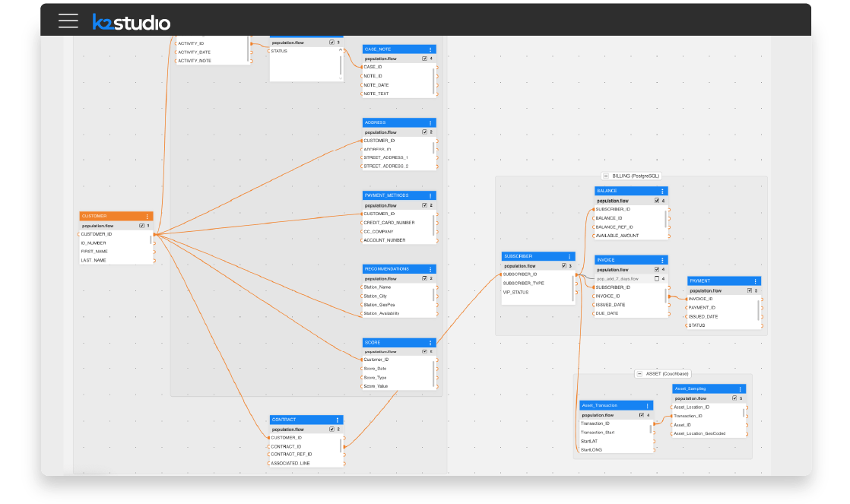Open the Asset_Sampling table options menu

[x=740, y=389]
